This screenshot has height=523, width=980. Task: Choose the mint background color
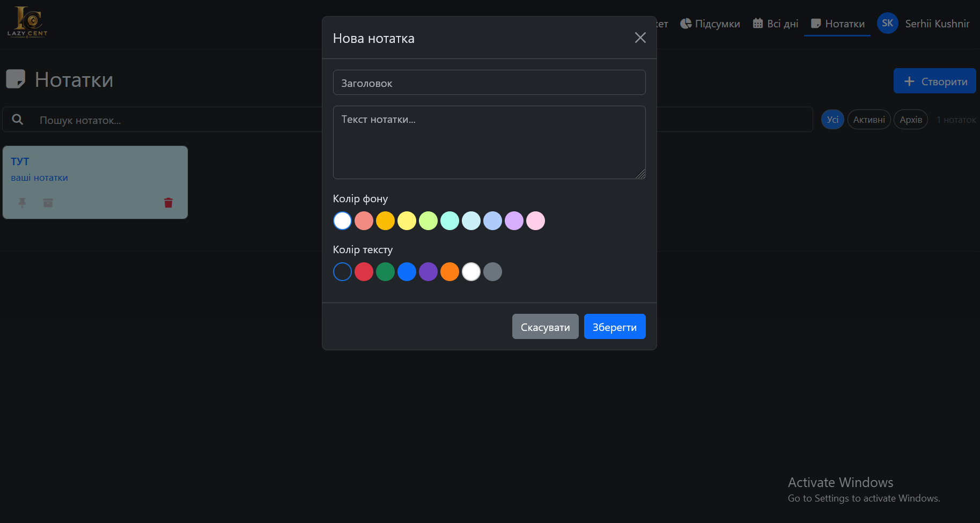pyautogui.click(x=450, y=220)
